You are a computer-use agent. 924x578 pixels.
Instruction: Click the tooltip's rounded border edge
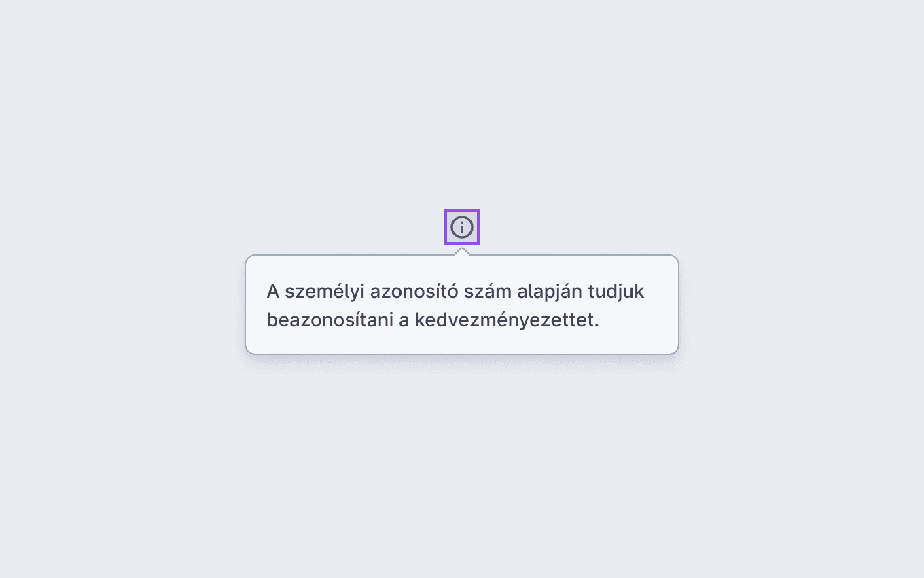click(246, 305)
